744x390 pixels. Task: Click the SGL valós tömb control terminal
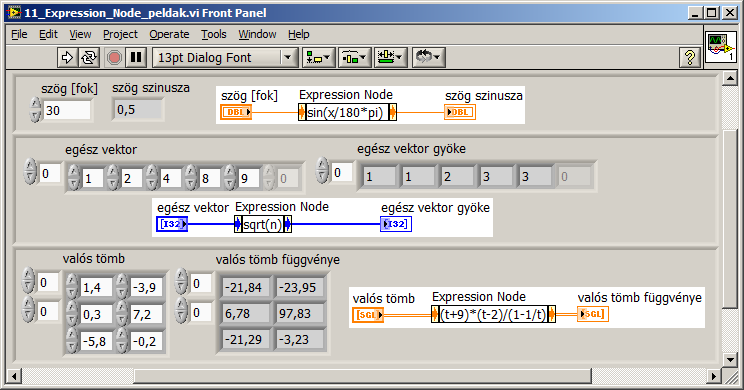[368, 315]
